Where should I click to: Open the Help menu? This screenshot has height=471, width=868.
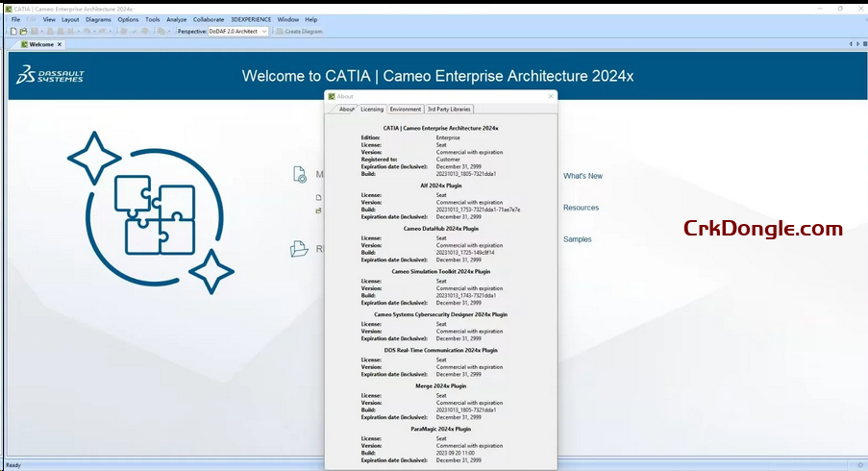311,19
